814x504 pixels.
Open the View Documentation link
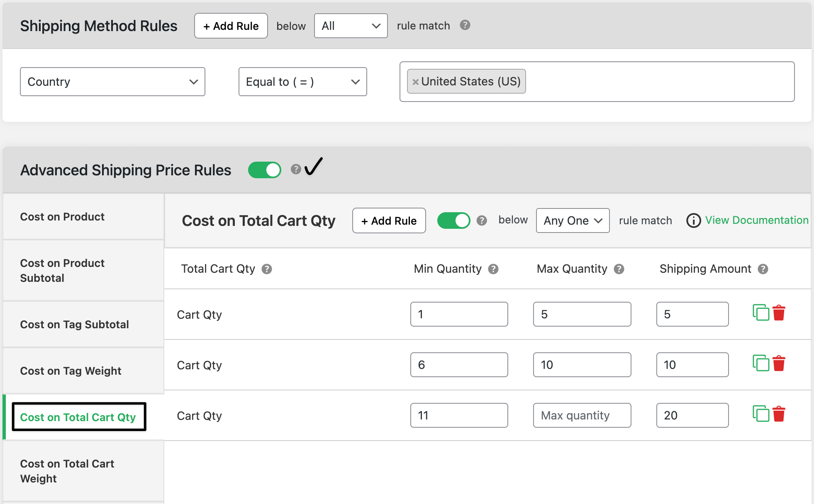756,220
